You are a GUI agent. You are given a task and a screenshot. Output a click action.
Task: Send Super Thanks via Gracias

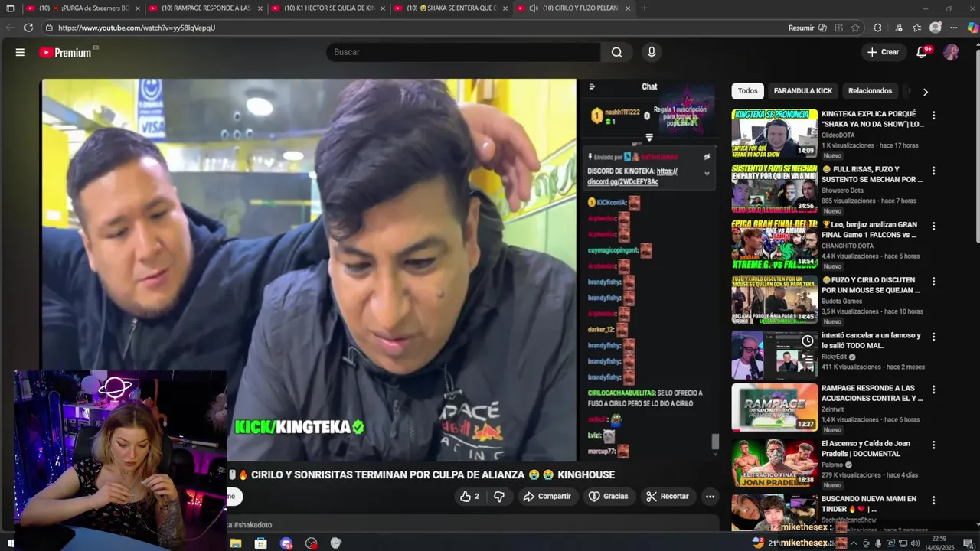608,497
